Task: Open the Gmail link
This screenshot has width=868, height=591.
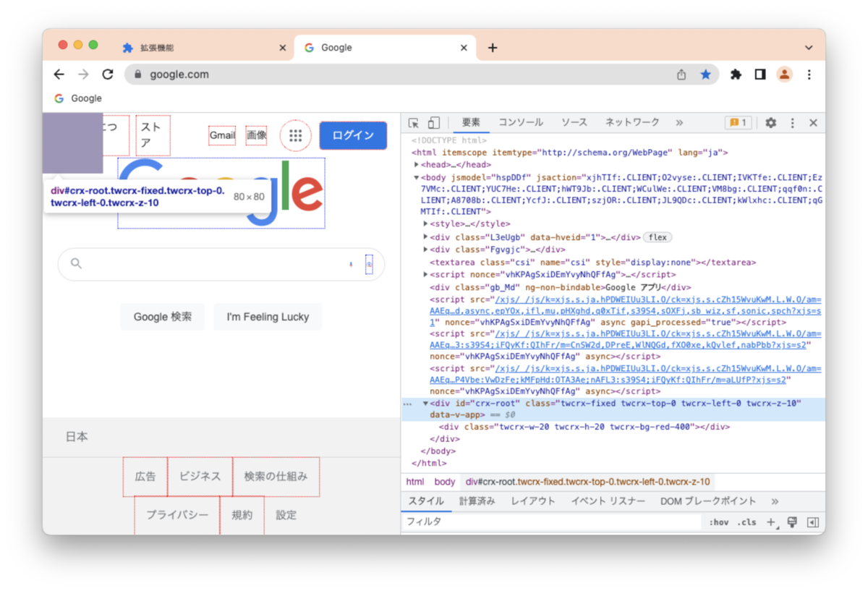Action: pos(221,135)
